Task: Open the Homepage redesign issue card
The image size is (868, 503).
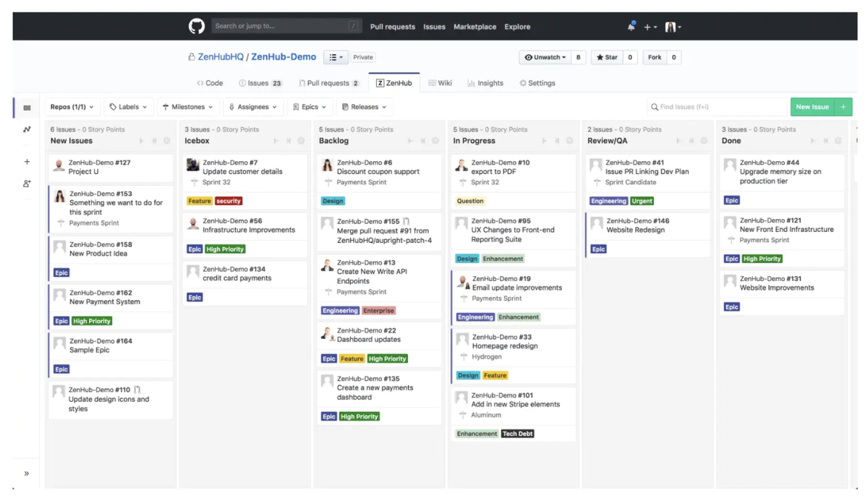Action: coord(514,356)
